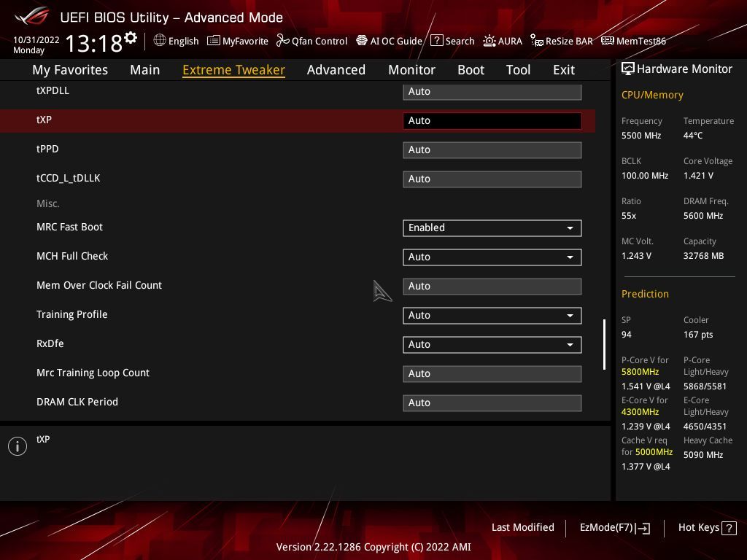Open Search question mark icon
This screenshot has height=560, width=747.
[436, 41]
